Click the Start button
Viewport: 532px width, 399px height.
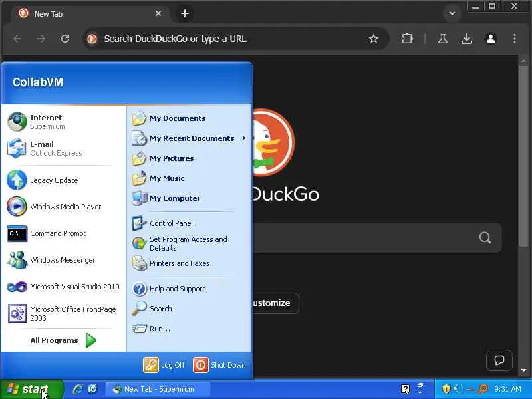pyautogui.click(x=31, y=389)
